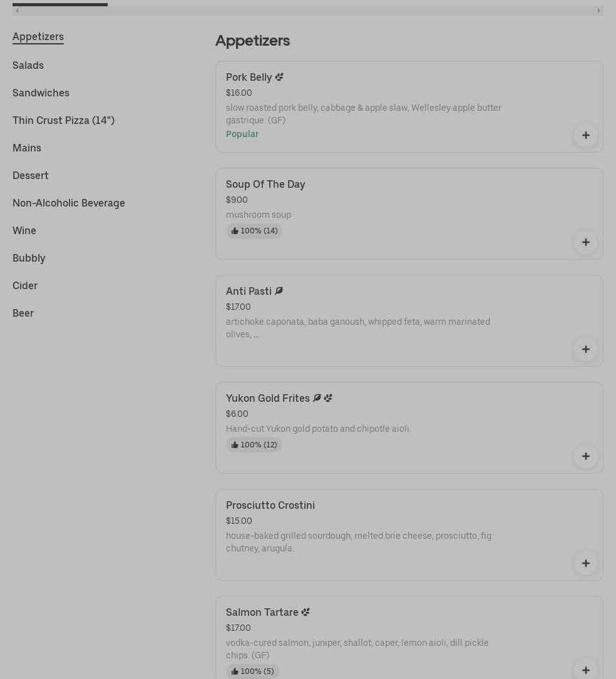Screen dimensions: 616x679
Task: Add Pork Belly to the order
Action: click(585, 135)
